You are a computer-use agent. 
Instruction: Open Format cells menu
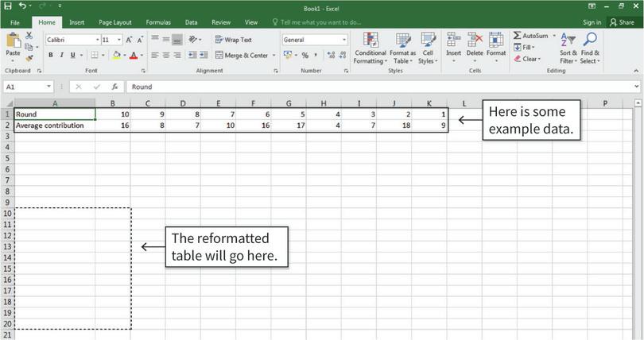[496, 48]
